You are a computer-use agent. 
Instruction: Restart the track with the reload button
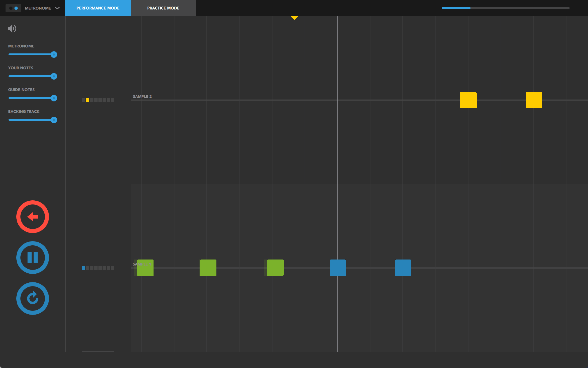33,298
